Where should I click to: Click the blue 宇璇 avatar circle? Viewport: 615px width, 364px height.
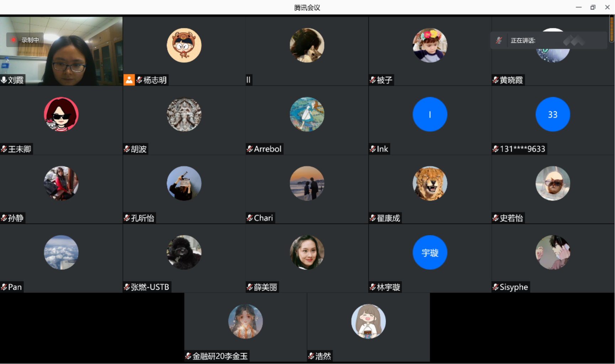coord(430,252)
